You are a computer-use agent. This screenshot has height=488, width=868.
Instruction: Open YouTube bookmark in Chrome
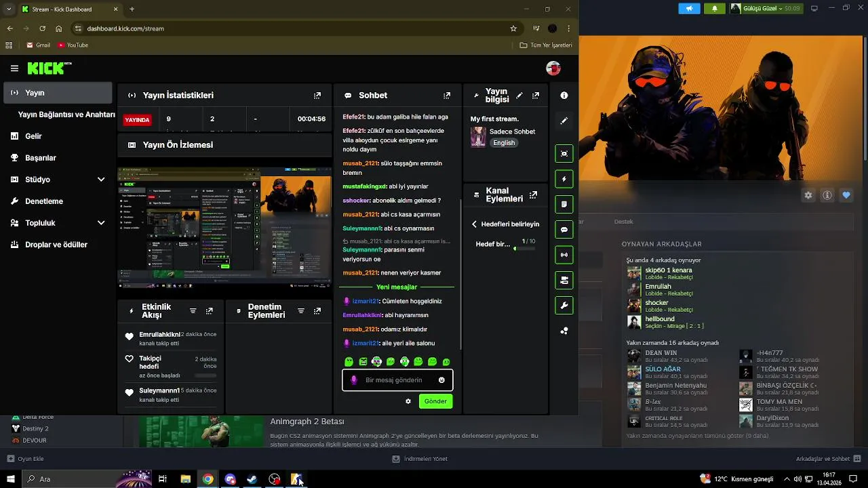pyautogui.click(x=73, y=45)
